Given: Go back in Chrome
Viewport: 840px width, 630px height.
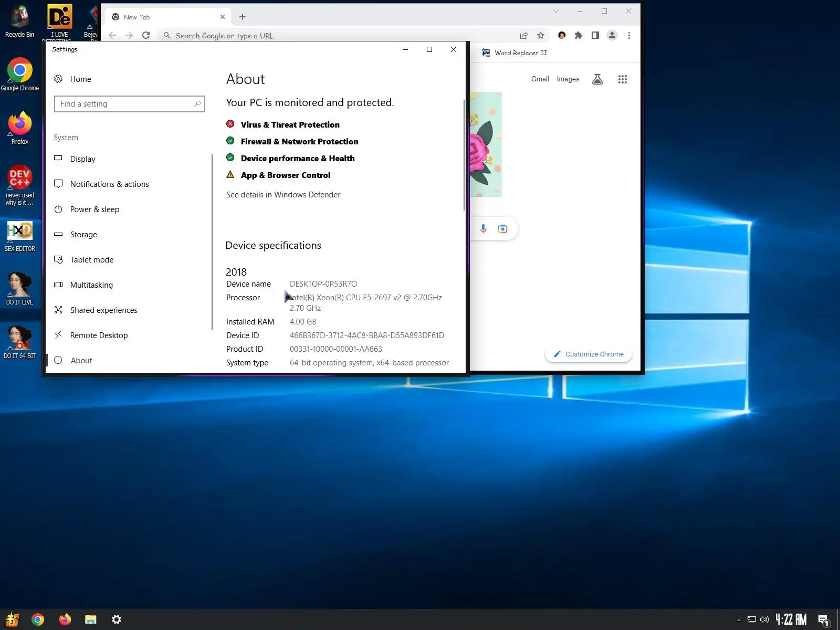Looking at the screenshot, I should tap(112, 35).
